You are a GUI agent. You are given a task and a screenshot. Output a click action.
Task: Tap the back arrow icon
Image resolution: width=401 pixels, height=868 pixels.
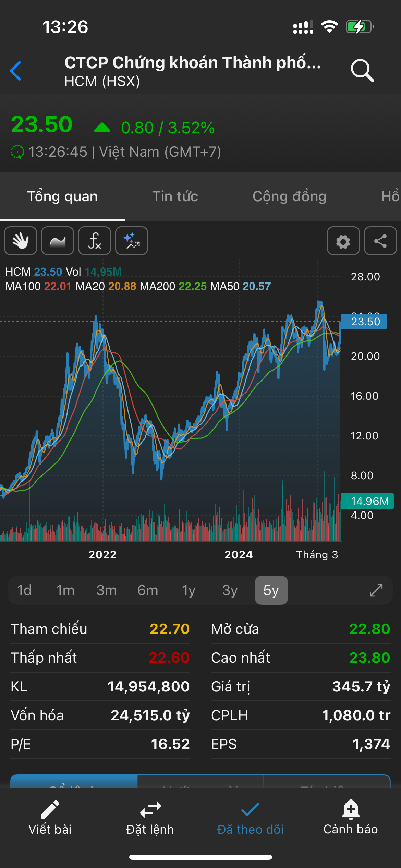pos(15,71)
